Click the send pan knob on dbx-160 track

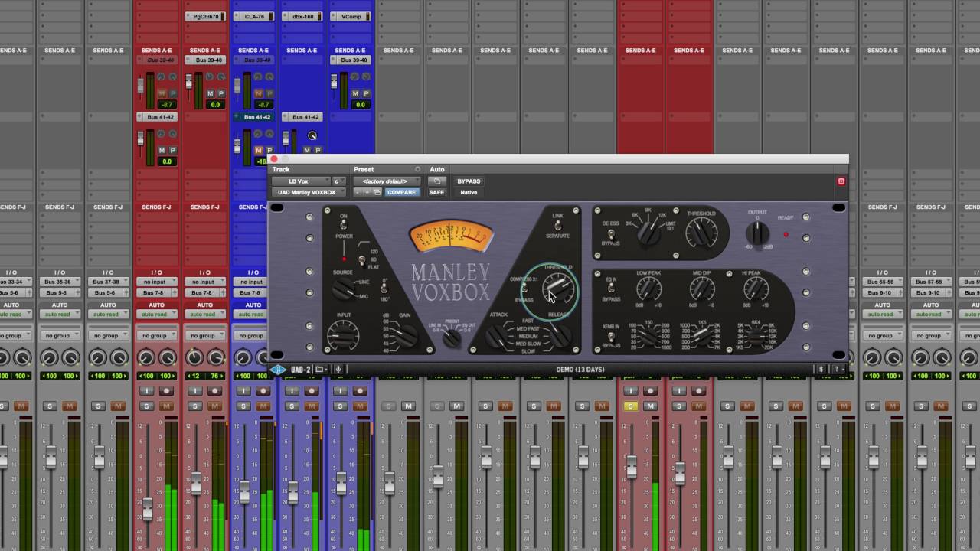(x=312, y=136)
